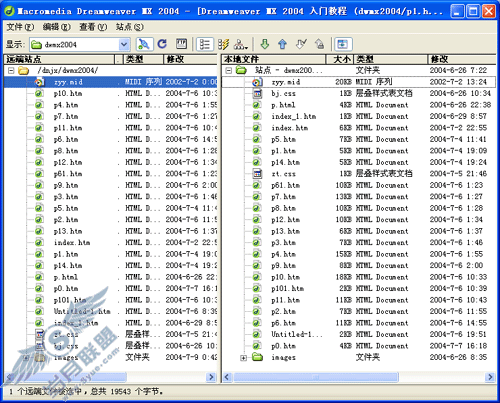Open the FTP log view icon
Image resolution: width=500 pixels, height=403 pixels.
(181, 44)
